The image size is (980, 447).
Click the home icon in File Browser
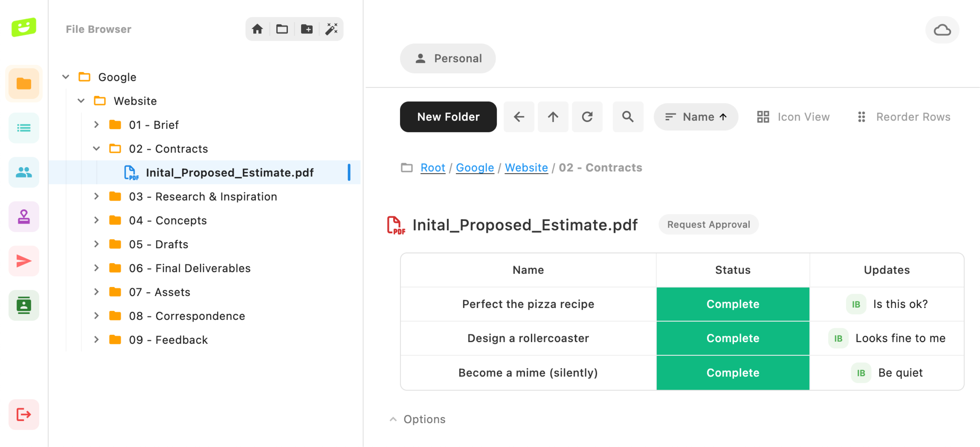tap(257, 29)
